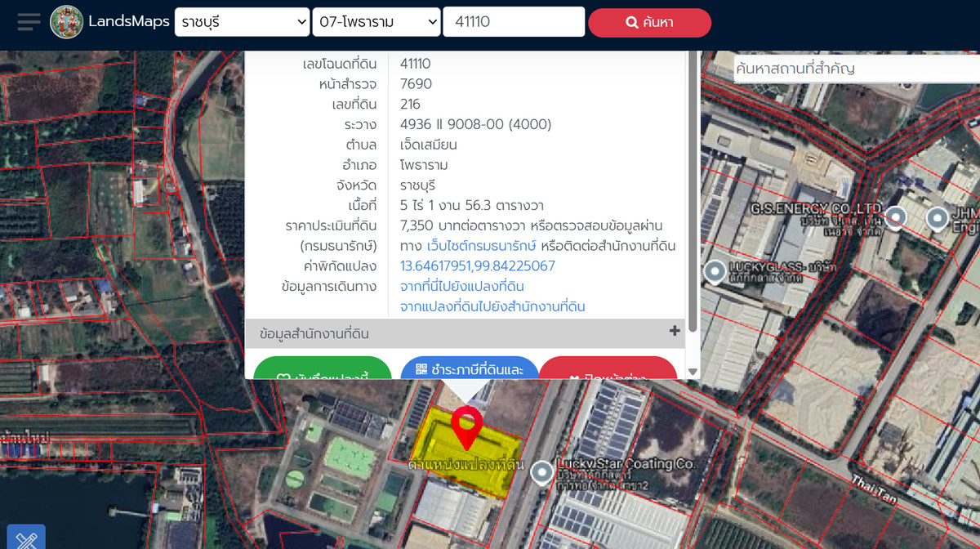Click the G.S.Energy Co.,Ltd map marker
The height and width of the screenshot is (549, 980).
coord(897,217)
